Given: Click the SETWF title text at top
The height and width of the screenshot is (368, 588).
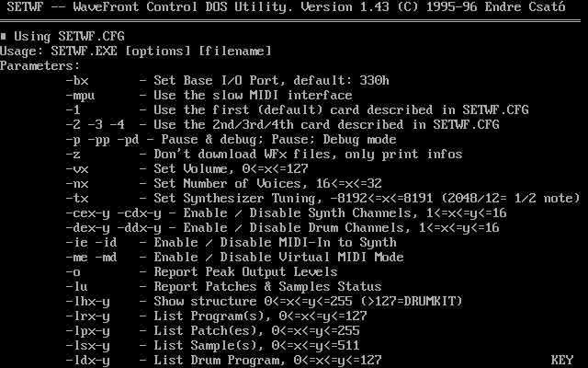Looking at the screenshot, I should (x=22, y=6).
